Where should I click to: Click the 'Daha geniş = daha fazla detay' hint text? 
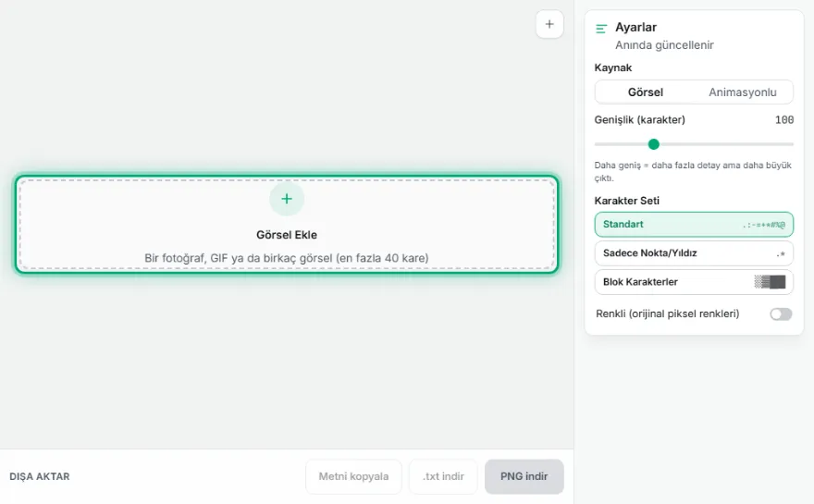click(693, 171)
